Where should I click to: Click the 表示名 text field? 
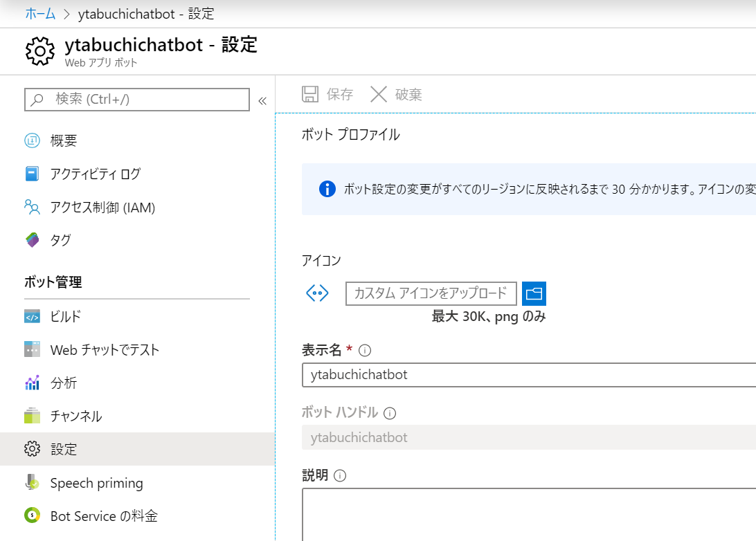[x=529, y=375]
